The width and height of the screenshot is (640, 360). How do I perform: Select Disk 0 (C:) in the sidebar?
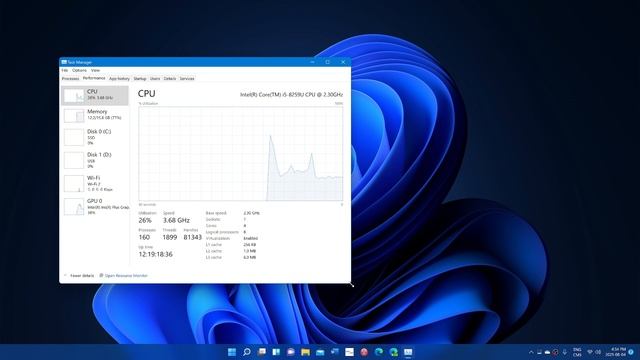tap(95, 137)
